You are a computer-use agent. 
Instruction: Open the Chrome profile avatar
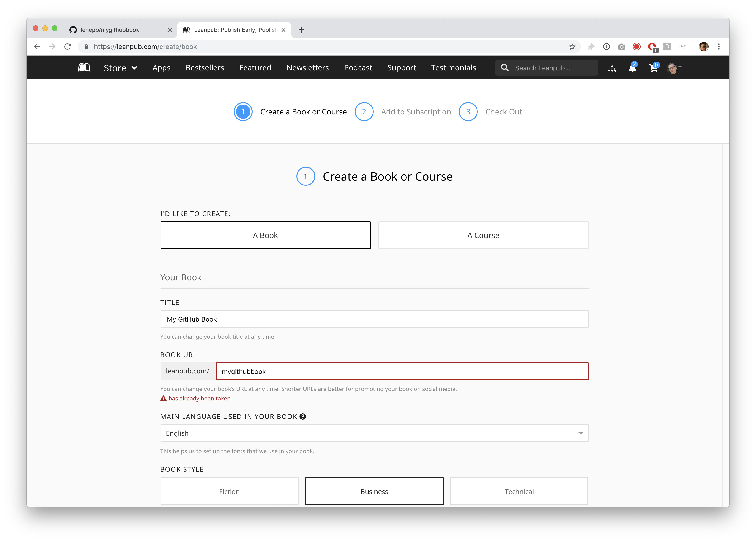pyautogui.click(x=704, y=47)
